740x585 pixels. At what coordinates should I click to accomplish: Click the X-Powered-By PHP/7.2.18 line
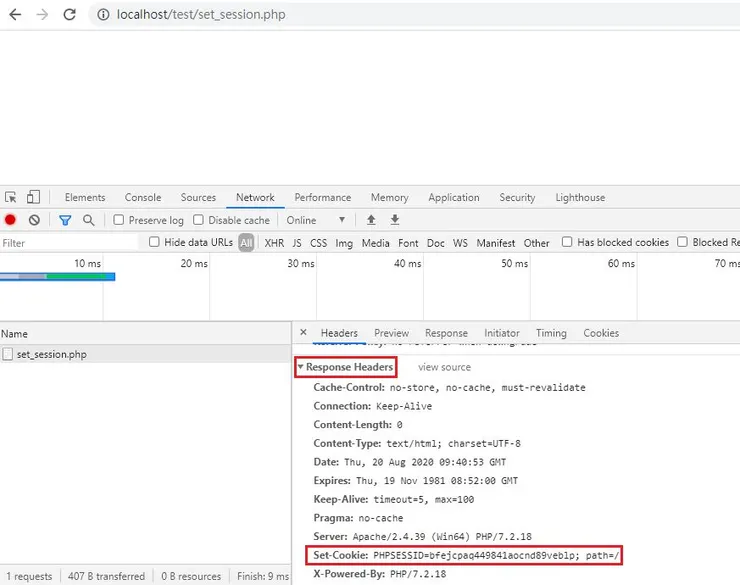pos(380,574)
